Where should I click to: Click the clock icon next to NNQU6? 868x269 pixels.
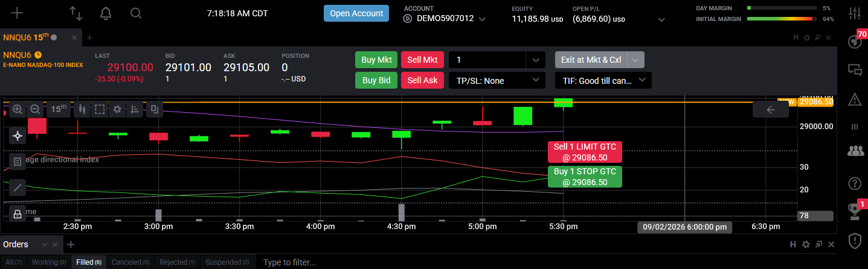(38, 55)
